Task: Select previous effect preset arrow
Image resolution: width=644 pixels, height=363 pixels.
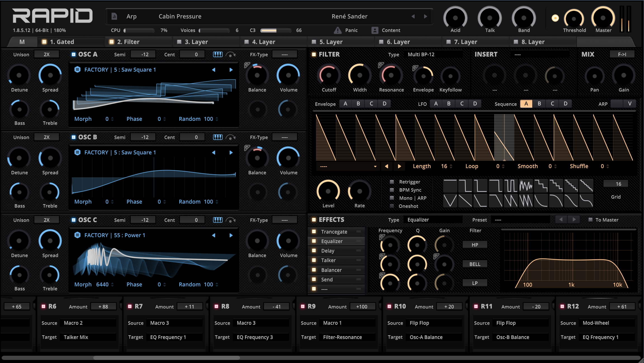Action: [561, 220]
